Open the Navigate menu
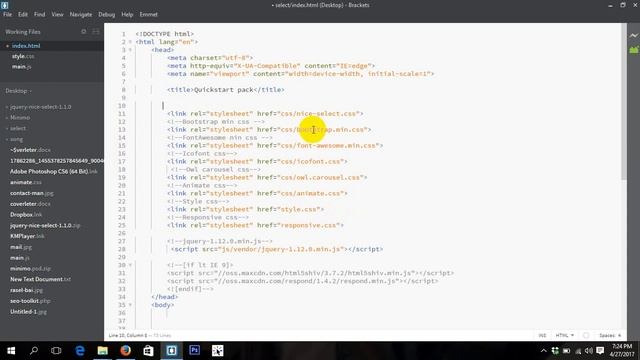Viewport: 640px width, 360px height. pos(81,14)
